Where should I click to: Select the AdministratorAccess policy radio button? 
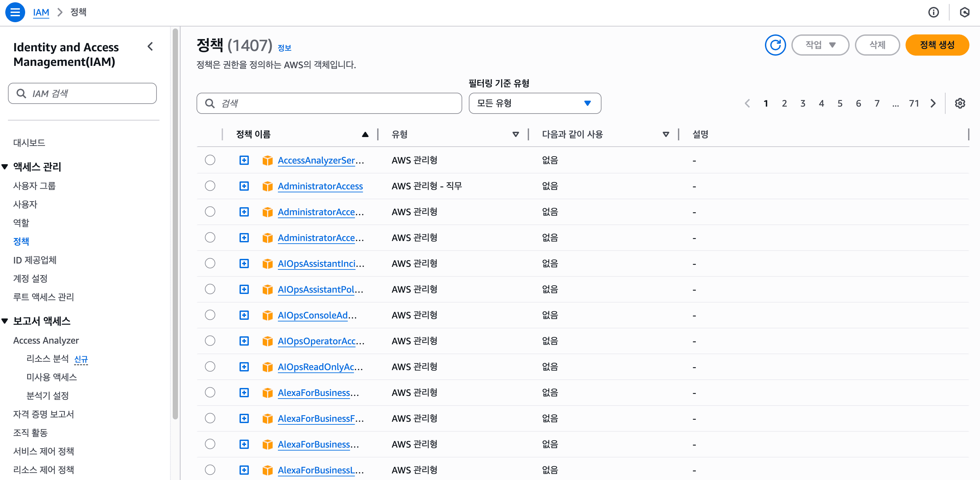pyautogui.click(x=210, y=186)
